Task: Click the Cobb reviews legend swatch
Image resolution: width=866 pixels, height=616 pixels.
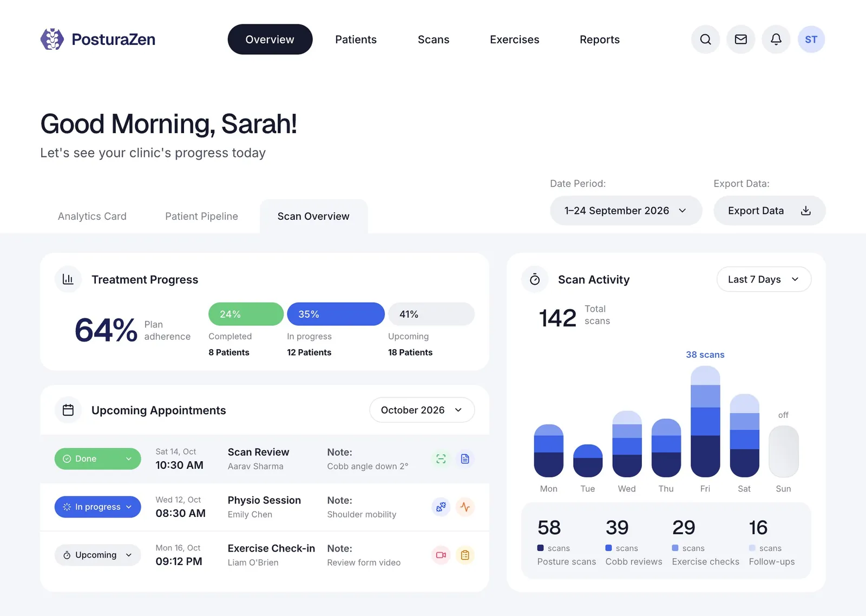Action: pos(608,548)
